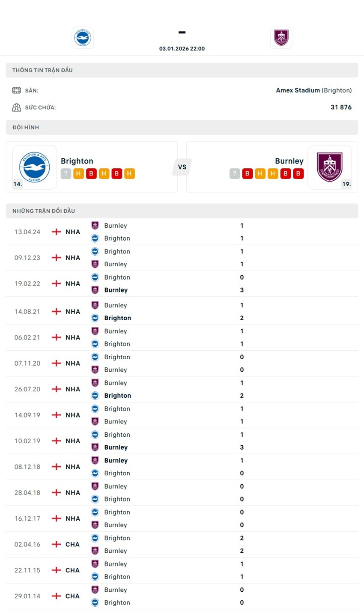The image size is (364, 614).
Task: Click the Brighton team name in lineup panel
Action: 77,161
